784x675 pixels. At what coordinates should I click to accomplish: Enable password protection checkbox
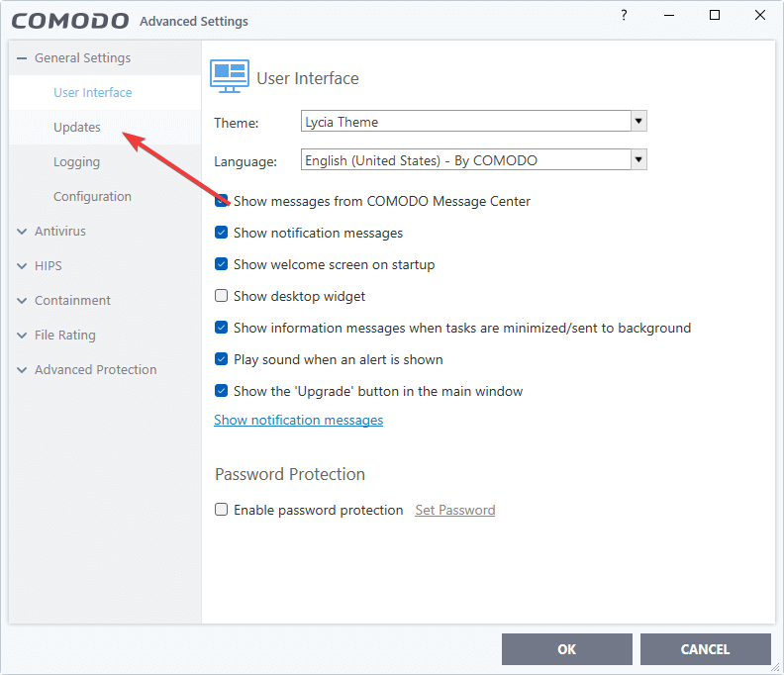pyautogui.click(x=221, y=510)
